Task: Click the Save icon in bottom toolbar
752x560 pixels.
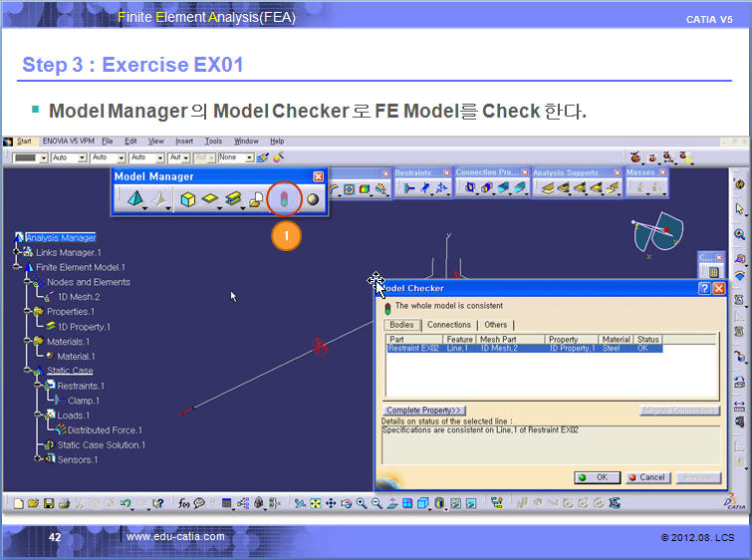Action: tap(49, 503)
